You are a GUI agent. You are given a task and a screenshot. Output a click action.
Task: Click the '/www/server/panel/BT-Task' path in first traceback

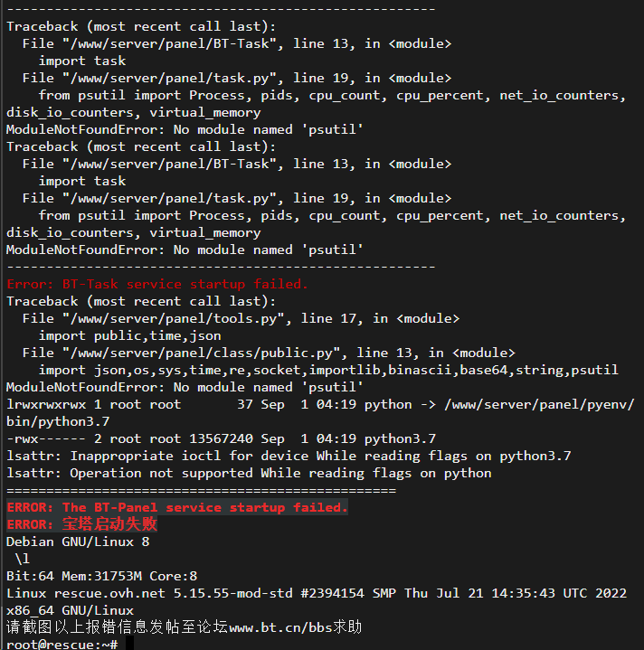pyautogui.click(x=170, y=43)
